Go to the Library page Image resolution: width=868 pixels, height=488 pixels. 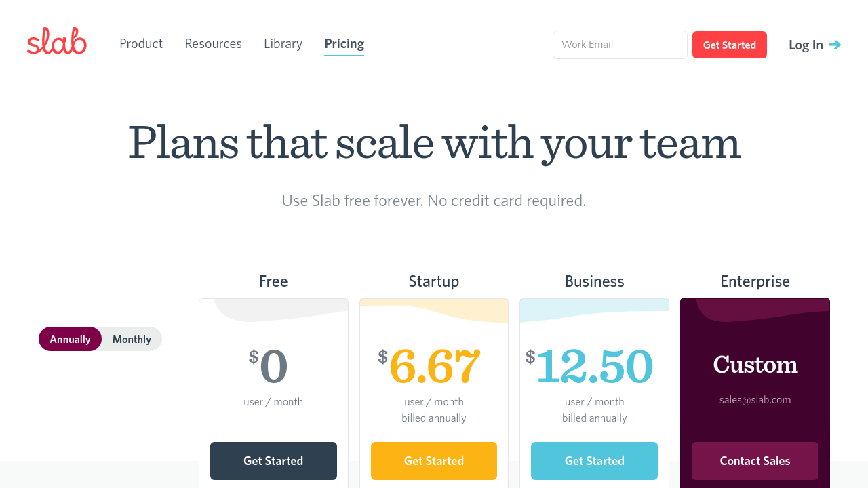pos(283,44)
